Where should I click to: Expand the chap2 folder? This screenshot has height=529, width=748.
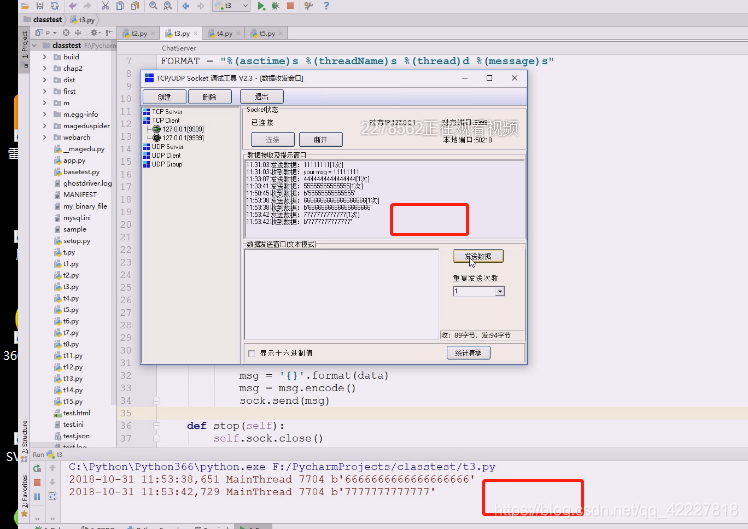[x=44, y=68]
